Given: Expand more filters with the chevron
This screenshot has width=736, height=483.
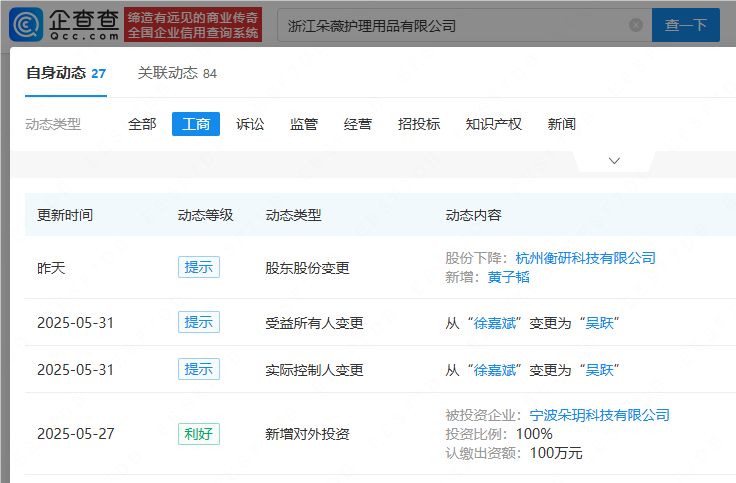Looking at the screenshot, I should coord(614,161).
